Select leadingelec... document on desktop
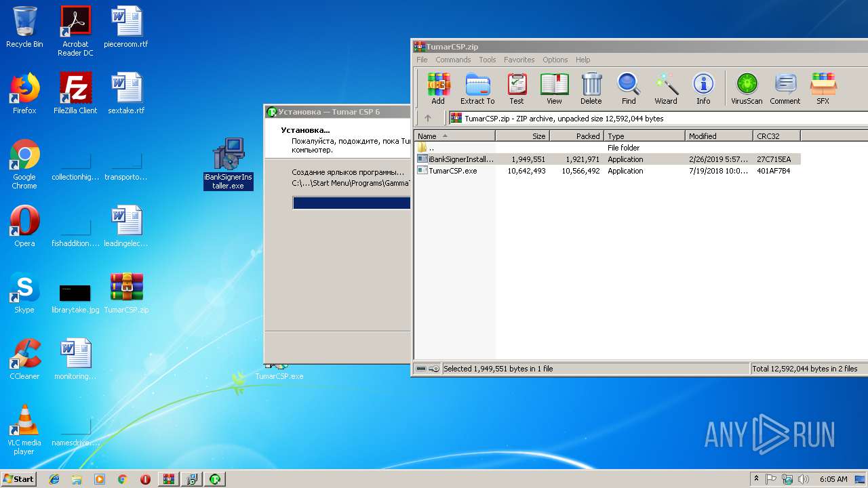Image resolution: width=868 pixels, height=488 pixels. [x=126, y=226]
